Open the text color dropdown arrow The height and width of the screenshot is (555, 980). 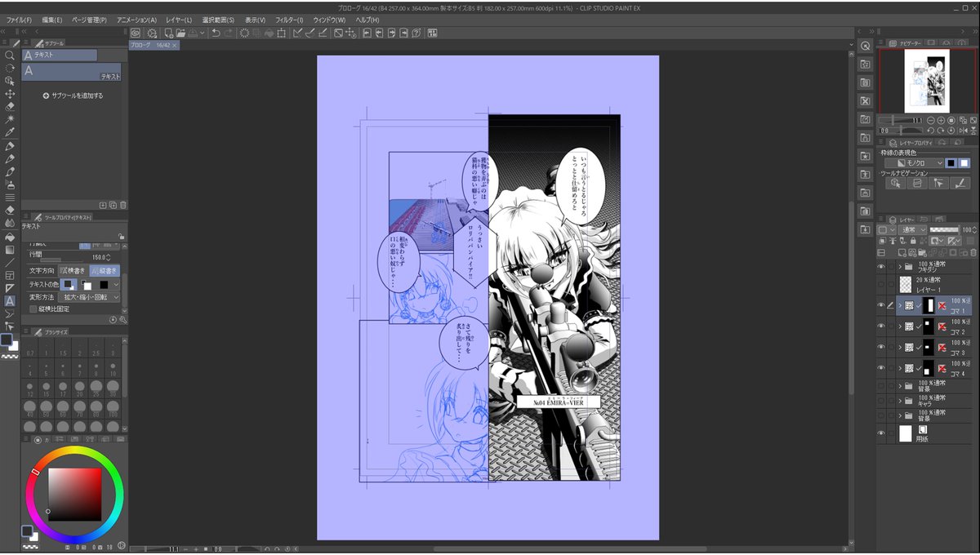[116, 285]
